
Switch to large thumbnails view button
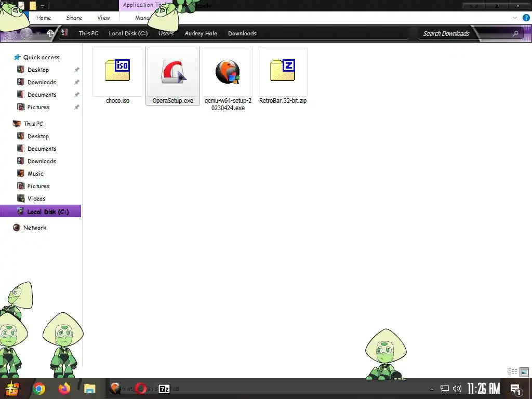pos(524,372)
